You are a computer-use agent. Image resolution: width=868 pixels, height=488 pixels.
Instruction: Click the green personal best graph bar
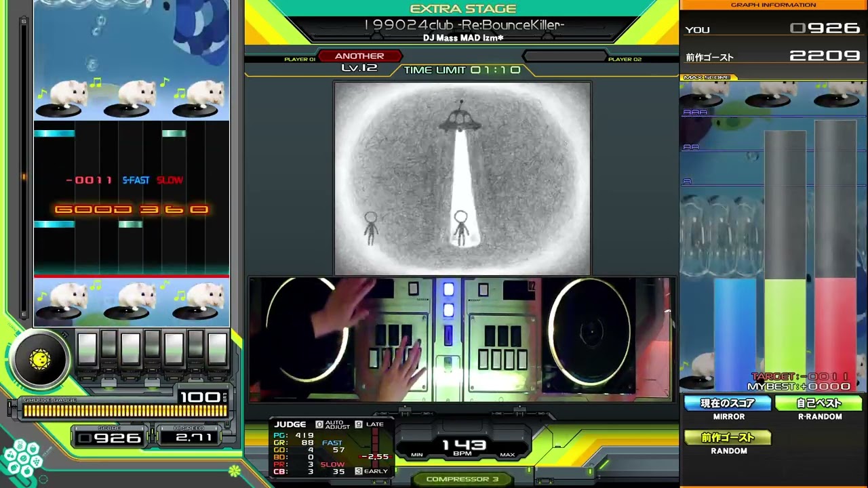pos(785,335)
